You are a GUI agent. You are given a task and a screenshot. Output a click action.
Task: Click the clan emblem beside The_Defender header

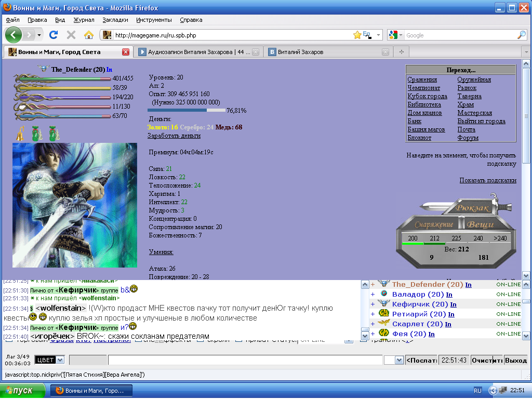point(44,69)
